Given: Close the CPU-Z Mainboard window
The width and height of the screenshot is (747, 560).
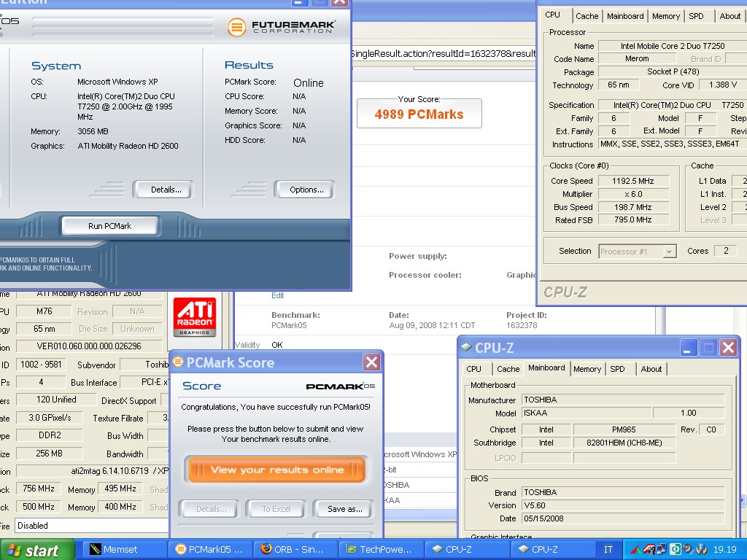Looking at the screenshot, I should 729,348.
